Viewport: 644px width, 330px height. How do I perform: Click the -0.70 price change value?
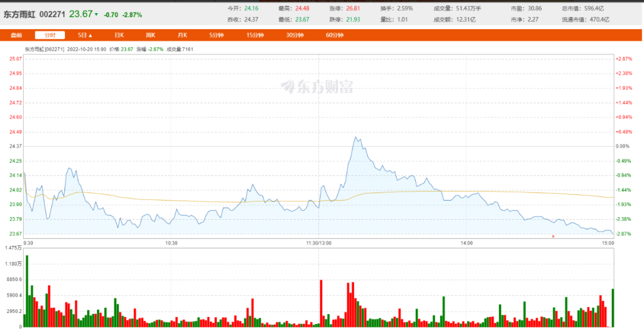click(111, 15)
